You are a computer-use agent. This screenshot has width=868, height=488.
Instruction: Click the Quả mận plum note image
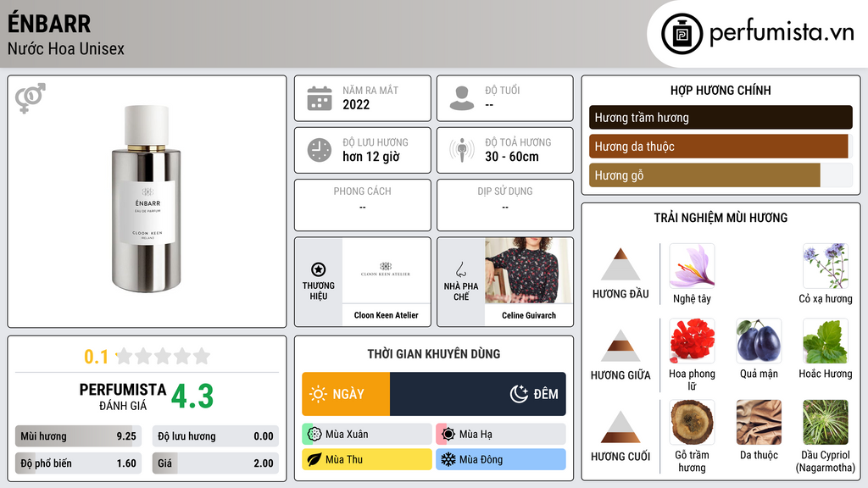(759, 341)
